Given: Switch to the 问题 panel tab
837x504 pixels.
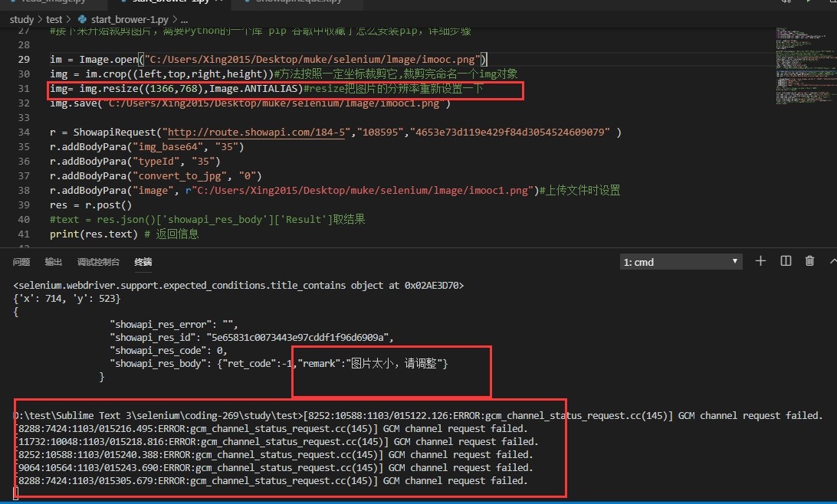Looking at the screenshot, I should click(x=21, y=262).
